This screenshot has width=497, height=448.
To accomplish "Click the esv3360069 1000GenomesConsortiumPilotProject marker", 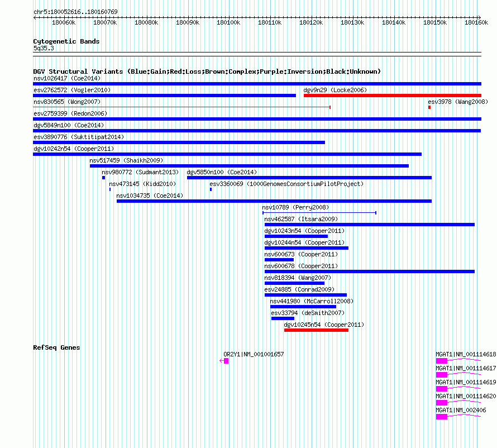I will 211,189.
